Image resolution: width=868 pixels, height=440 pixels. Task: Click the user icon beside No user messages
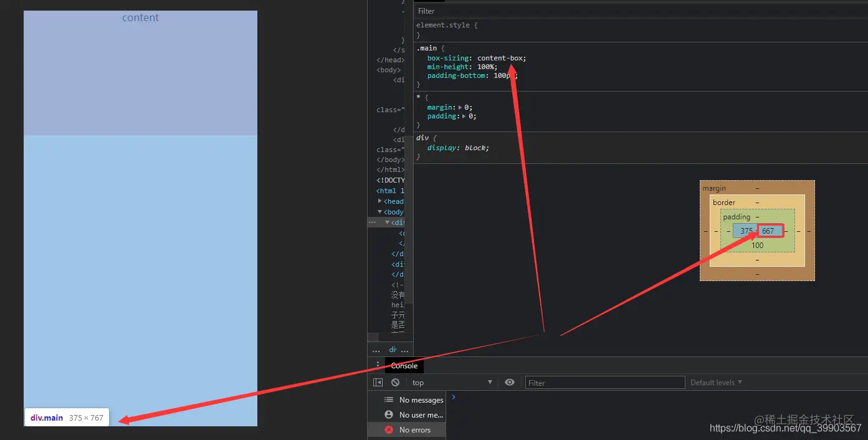pyautogui.click(x=389, y=414)
